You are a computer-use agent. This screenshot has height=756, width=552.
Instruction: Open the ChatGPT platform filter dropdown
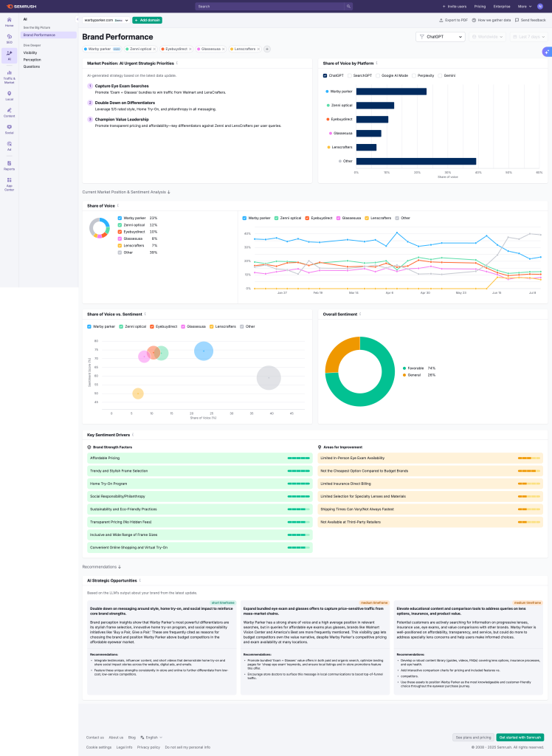pos(440,37)
